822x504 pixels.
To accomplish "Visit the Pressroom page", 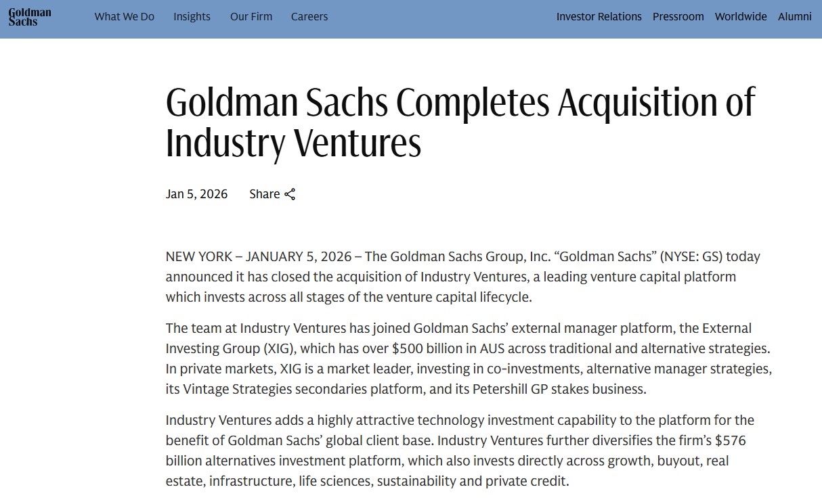I will 678,17.
